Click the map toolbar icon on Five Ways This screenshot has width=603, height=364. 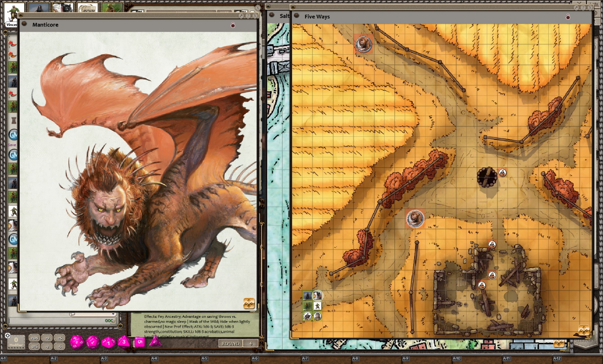pyautogui.click(x=583, y=331)
